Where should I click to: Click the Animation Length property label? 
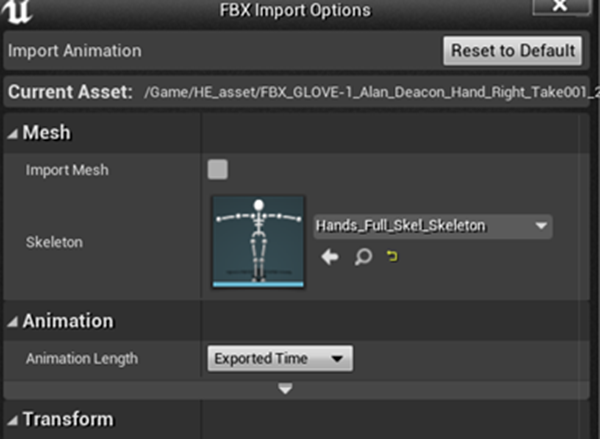(x=82, y=359)
